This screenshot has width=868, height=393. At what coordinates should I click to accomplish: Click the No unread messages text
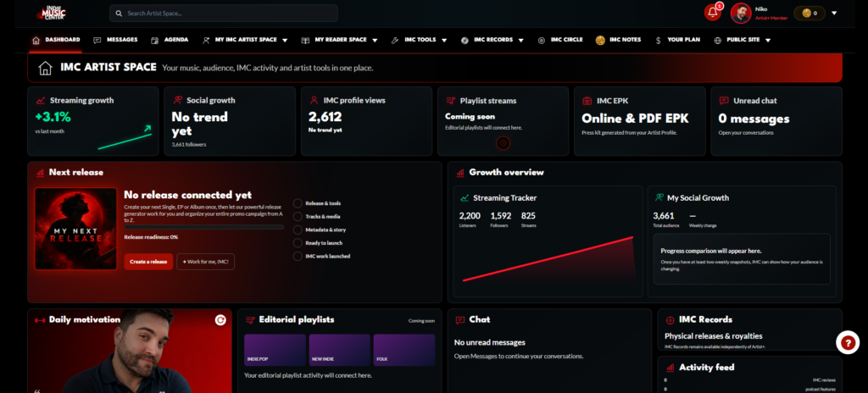point(489,343)
